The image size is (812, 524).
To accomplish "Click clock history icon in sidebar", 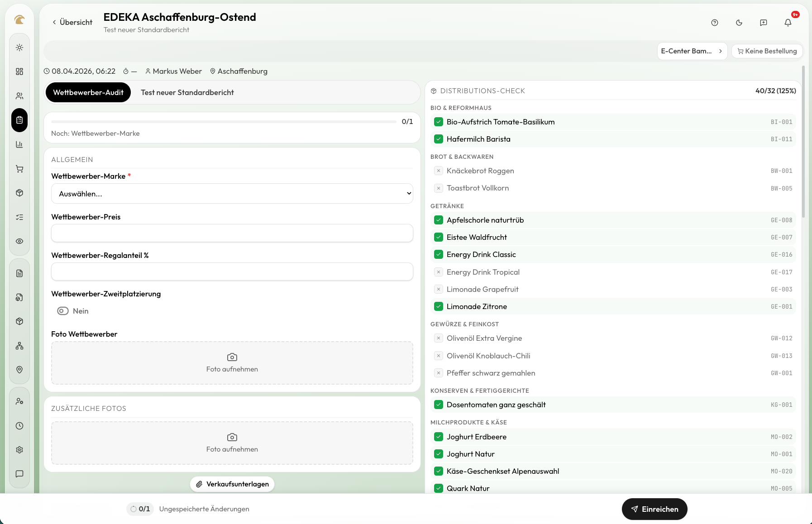I will [19, 426].
